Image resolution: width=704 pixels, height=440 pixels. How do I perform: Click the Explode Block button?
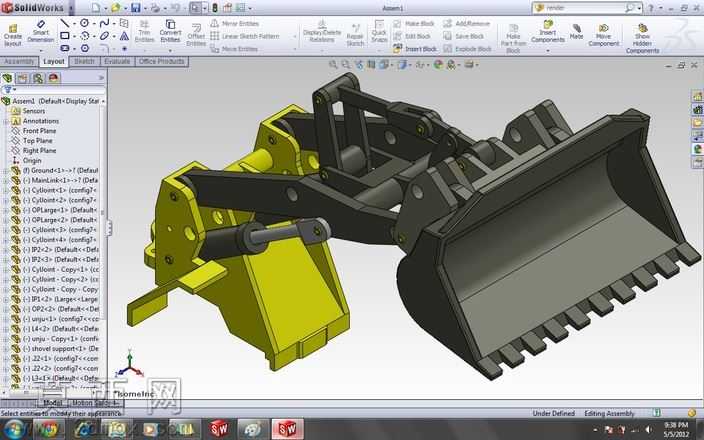point(467,48)
